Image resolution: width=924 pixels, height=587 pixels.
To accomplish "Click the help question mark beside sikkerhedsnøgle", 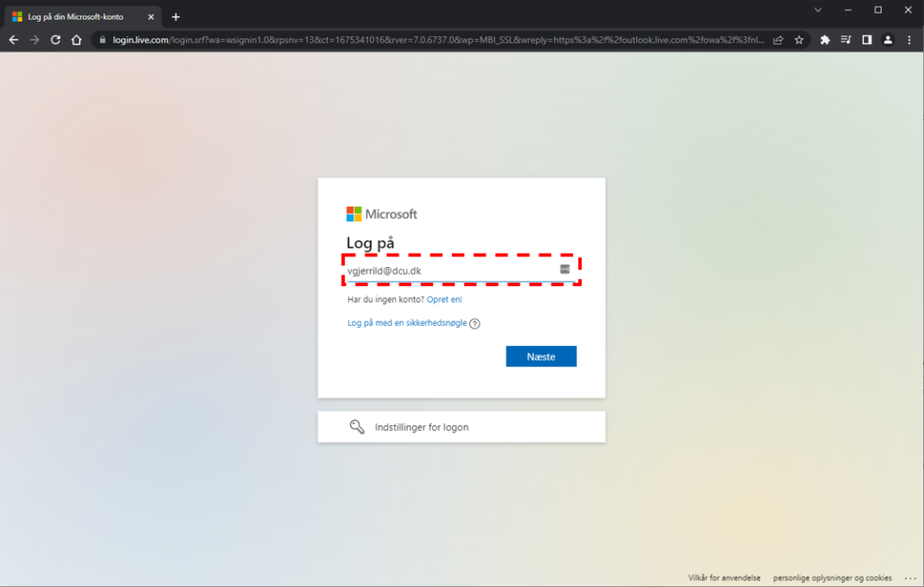I will click(x=475, y=324).
